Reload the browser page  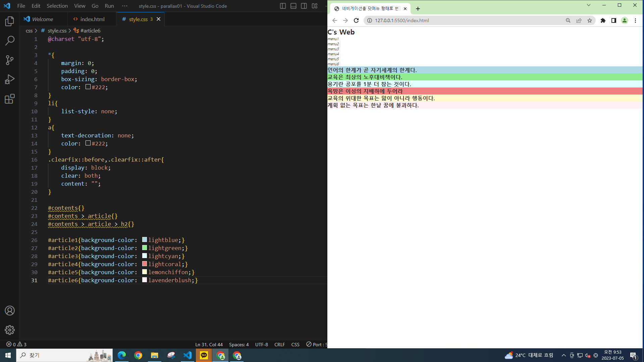tap(356, 20)
